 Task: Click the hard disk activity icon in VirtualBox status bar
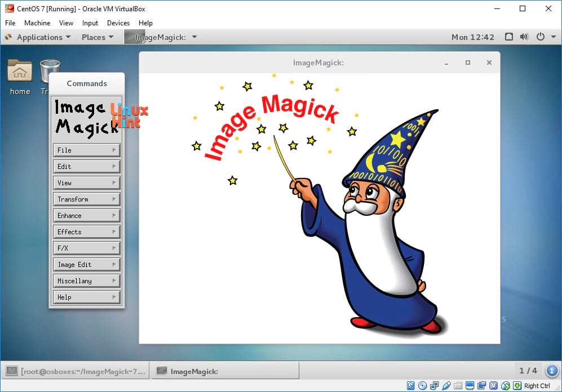(411, 386)
